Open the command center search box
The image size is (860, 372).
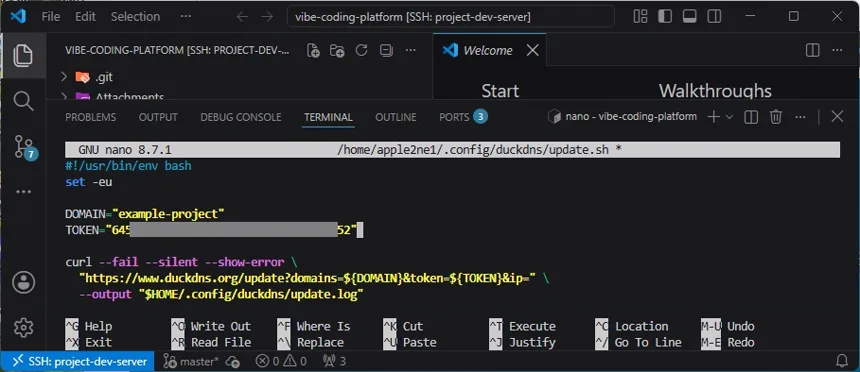pos(450,17)
